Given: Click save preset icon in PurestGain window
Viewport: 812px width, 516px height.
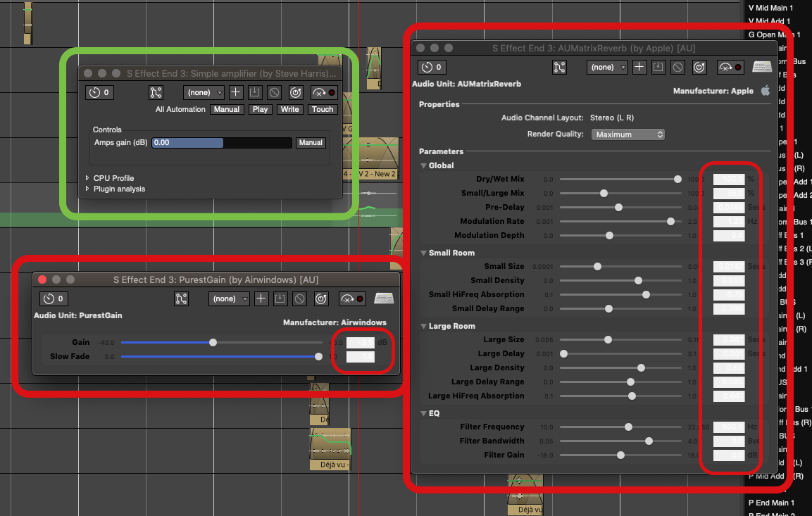Looking at the screenshot, I should click(280, 299).
